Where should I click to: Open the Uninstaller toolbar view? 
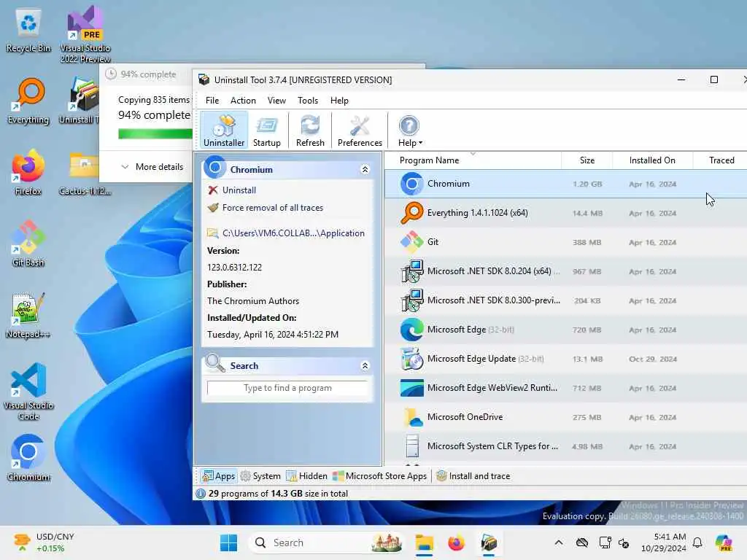[x=224, y=130]
